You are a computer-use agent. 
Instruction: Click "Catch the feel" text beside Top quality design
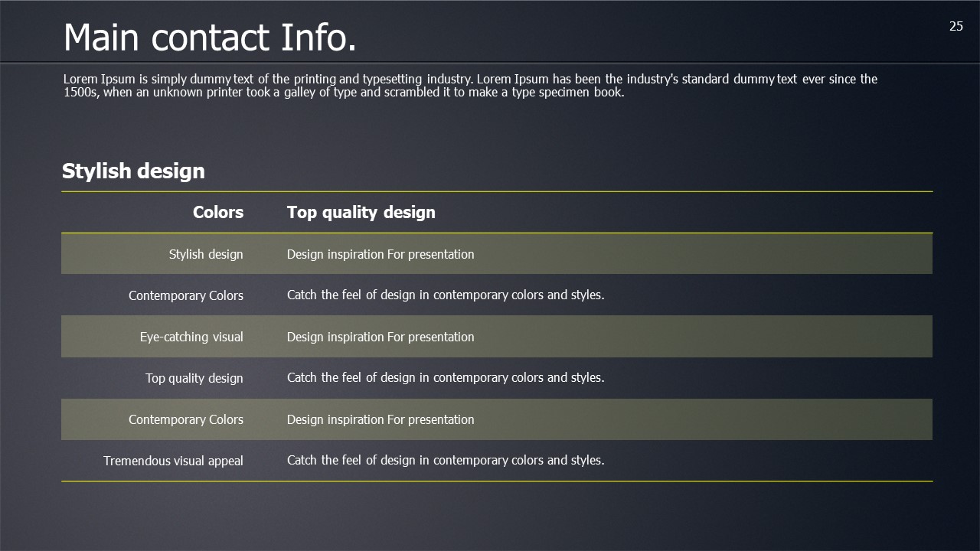coord(446,377)
